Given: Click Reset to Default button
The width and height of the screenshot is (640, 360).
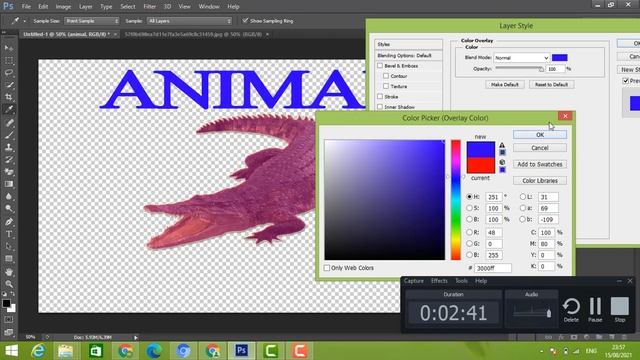Looking at the screenshot, I should point(551,84).
